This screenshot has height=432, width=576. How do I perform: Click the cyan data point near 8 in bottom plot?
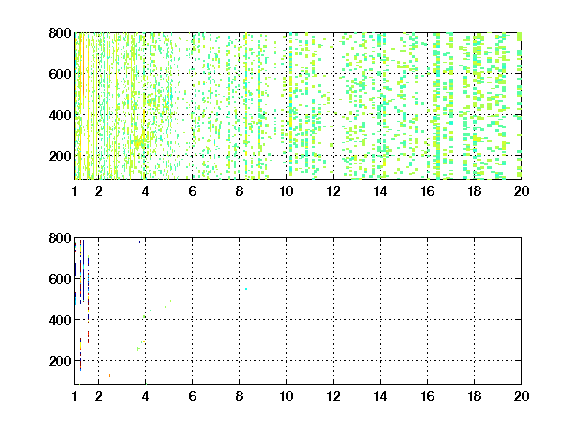pos(246,289)
